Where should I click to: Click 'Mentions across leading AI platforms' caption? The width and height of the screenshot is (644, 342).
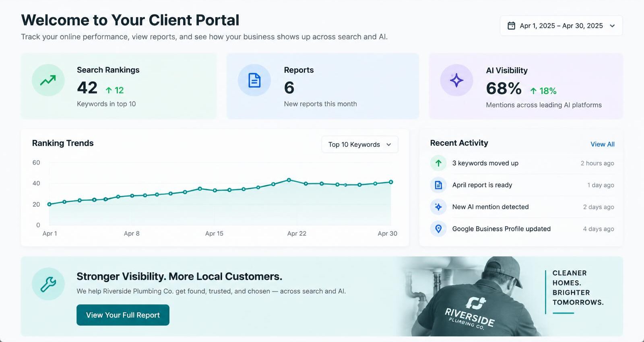coord(544,105)
